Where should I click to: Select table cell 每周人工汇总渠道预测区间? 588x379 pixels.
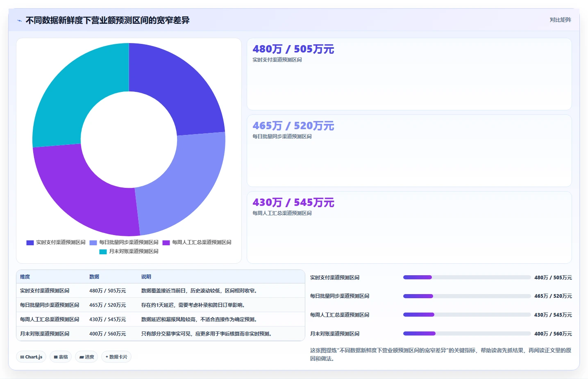click(x=50, y=320)
